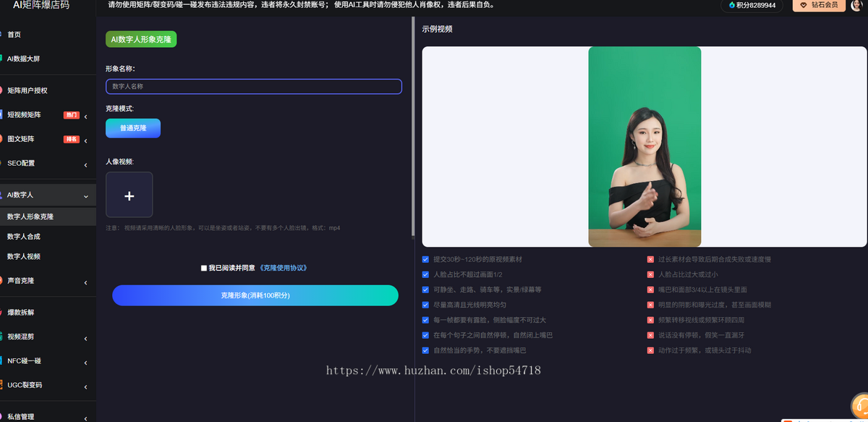
Task: Expand the 私信管理 submenu chevron
Action: coord(86,418)
